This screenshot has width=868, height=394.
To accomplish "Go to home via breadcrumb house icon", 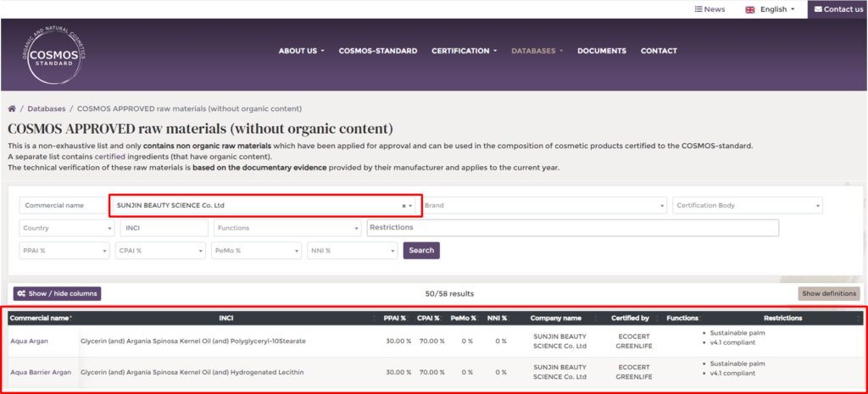I will (12, 109).
